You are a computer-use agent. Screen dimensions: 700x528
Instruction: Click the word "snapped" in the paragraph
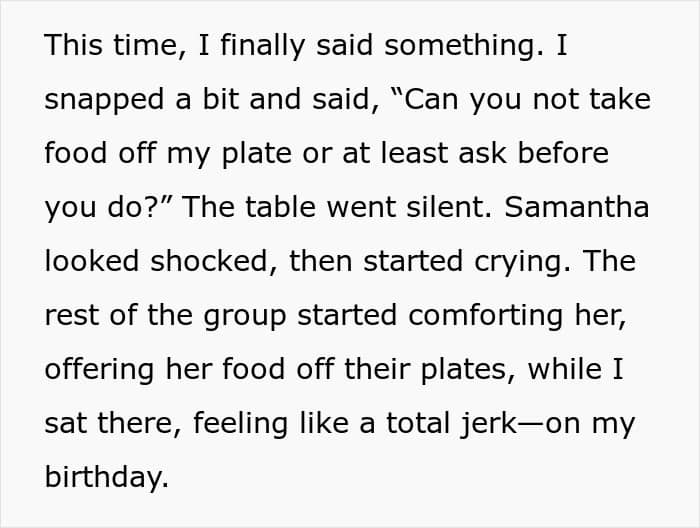[x=104, y=101]
